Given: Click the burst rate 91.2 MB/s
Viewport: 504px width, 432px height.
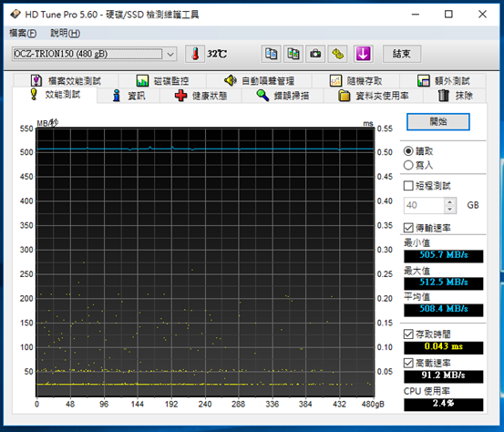Looking at the screenshot, I should coord(444,376).
